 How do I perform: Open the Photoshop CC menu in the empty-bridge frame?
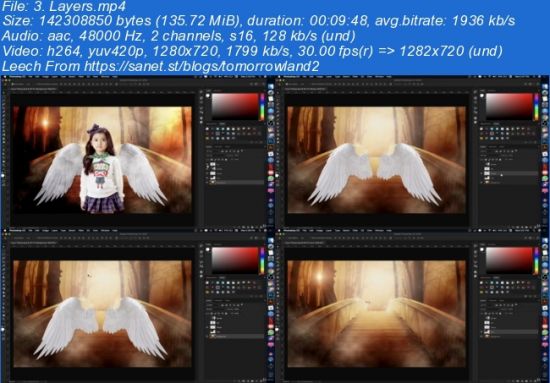point(291,230)
